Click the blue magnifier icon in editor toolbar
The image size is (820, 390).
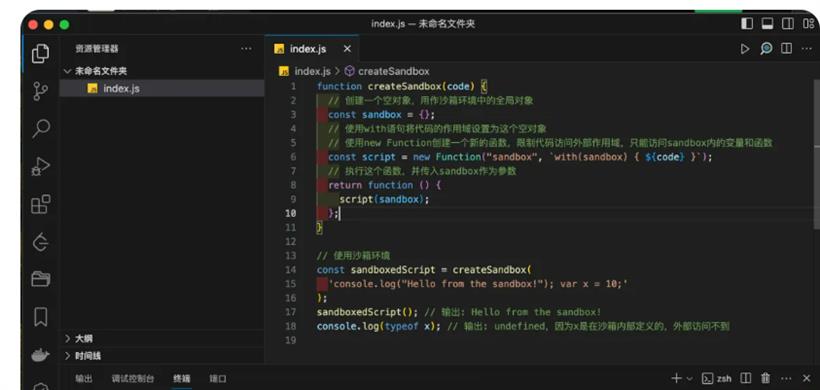pos(766,49)
